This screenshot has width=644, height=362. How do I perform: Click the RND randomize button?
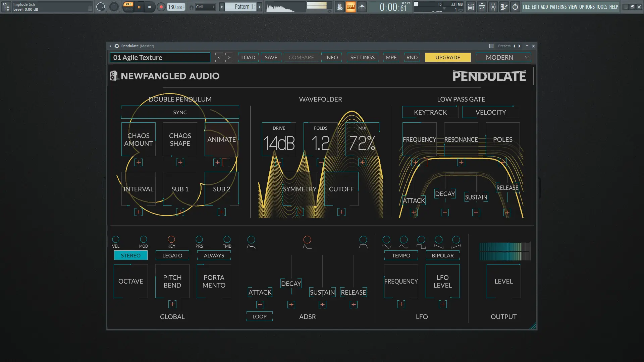[412, 57]
